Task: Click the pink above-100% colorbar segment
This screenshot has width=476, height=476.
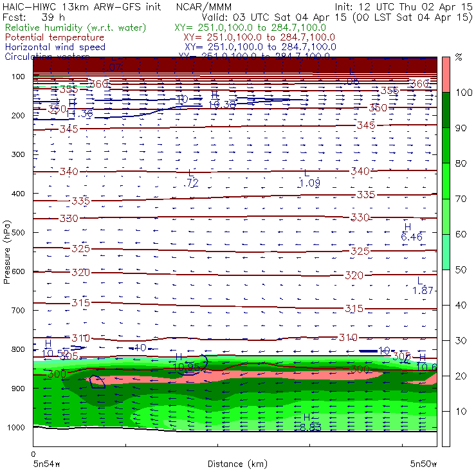Action: [446, 75]
